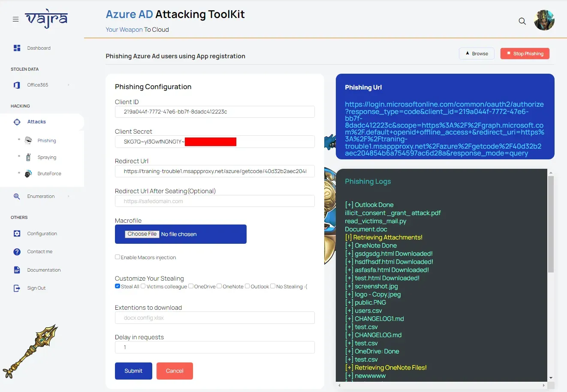Screen dimensions: 567x392
Task: Click the Documentation file icon
Action: [17, 270]
